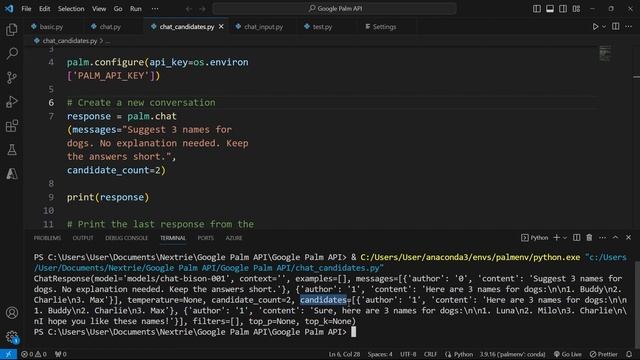
Task: Switch to chat_input.py tab
Action: pos(263,27)
